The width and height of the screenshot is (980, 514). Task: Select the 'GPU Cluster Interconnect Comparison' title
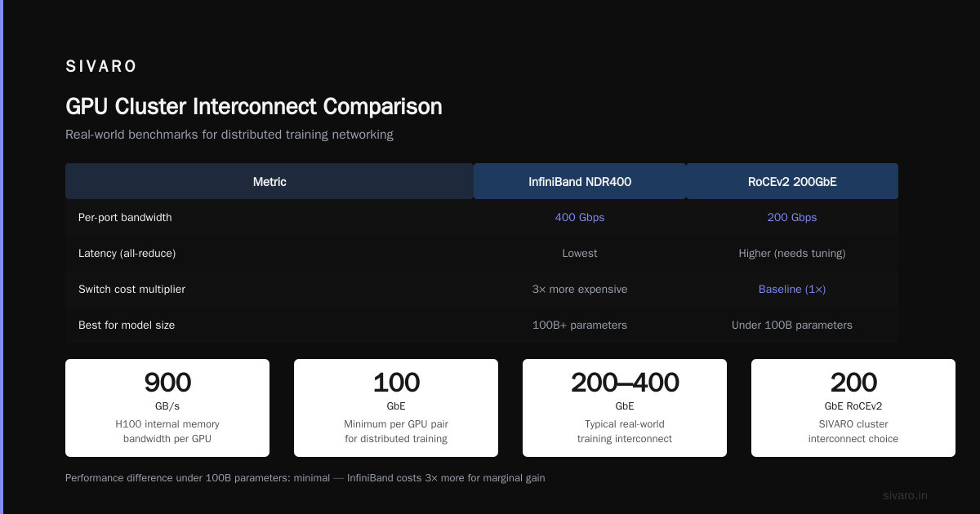[x=254, y=106]
